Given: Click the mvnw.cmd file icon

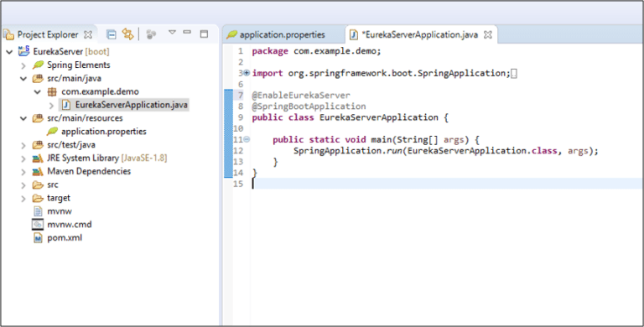Looking at the screenshot, I should point(38,225).
